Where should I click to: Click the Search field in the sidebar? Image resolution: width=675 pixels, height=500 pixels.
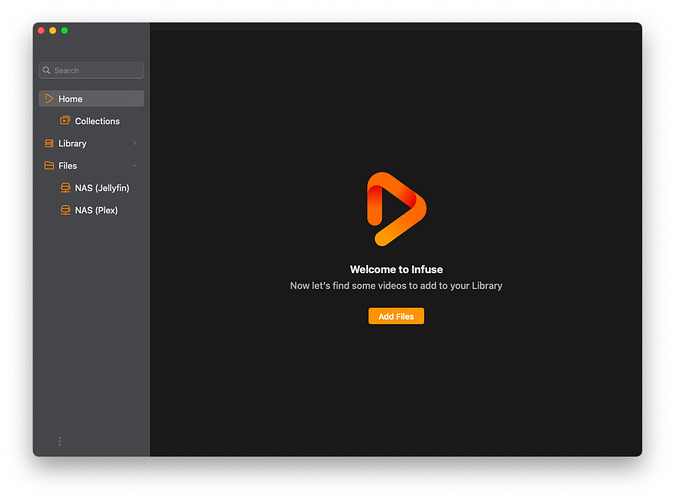pyautogui.click(x=91, y=70)
